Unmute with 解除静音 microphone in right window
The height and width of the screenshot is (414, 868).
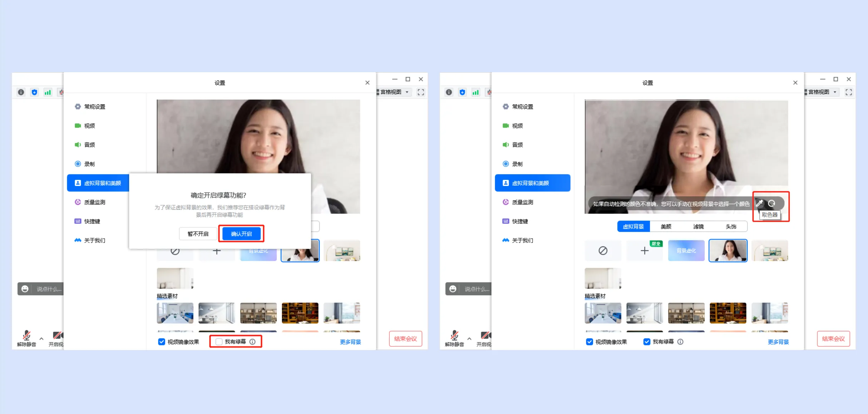point(454,338)
